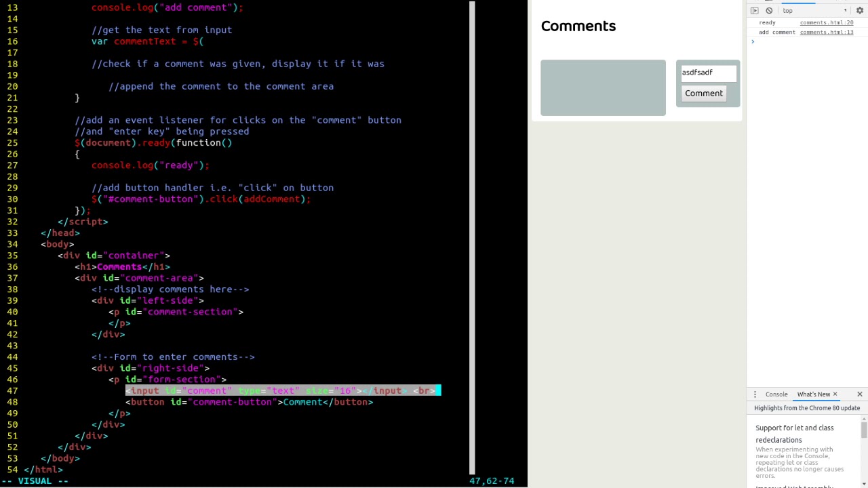Click the scroll-up arrow in What's New panel
The width and height of the screenshot is (868, 488).
click(x=864, y=420)
